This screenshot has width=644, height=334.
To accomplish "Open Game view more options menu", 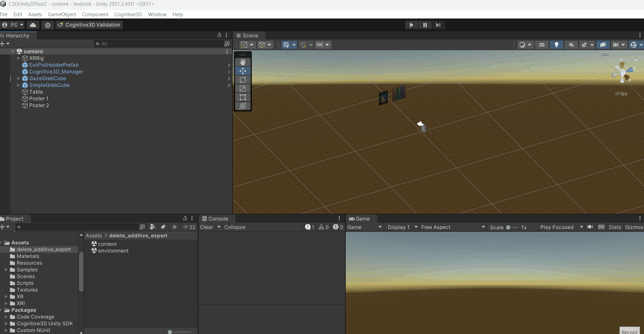I will 640,219.
